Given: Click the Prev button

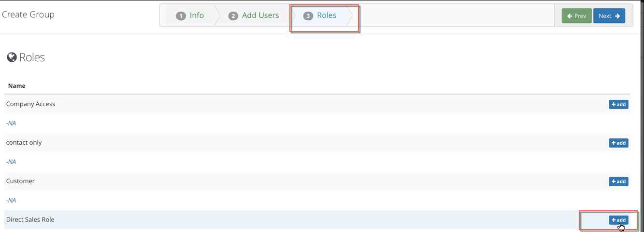Looking at the screenshot, I should [576, 16].
